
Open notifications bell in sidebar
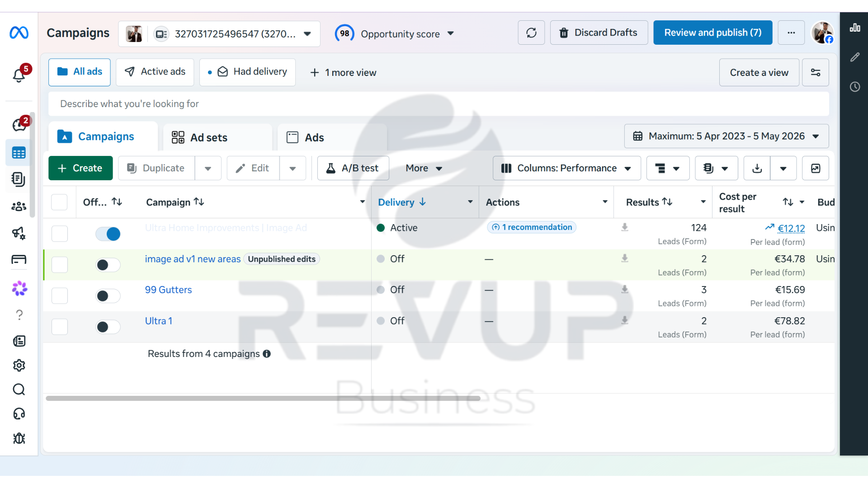tap(19, 75)
